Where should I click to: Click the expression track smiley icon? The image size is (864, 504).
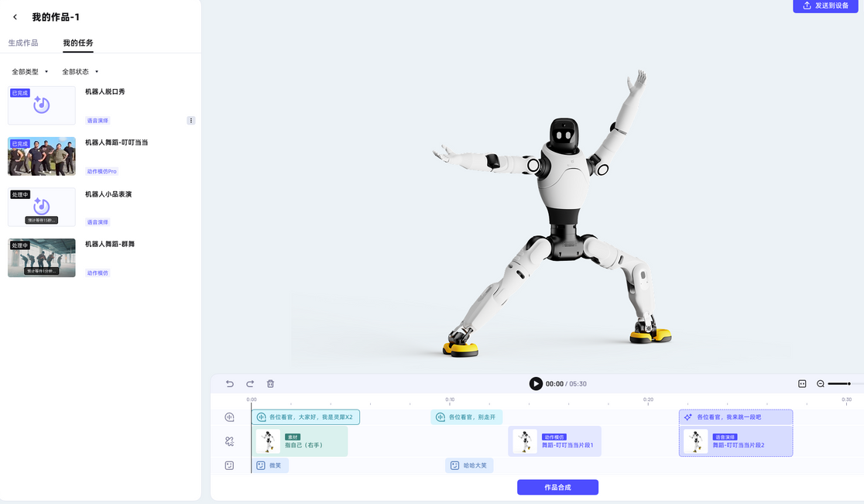coord(229,465)
